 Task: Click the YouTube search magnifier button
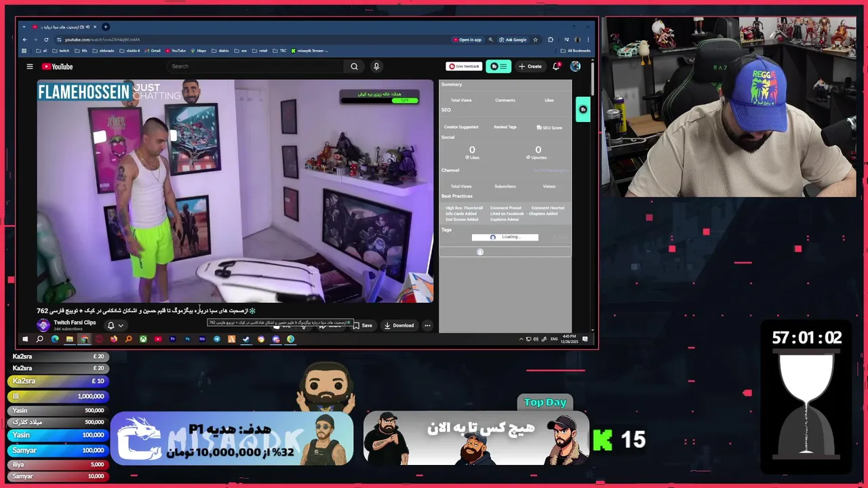coord(354,66)
